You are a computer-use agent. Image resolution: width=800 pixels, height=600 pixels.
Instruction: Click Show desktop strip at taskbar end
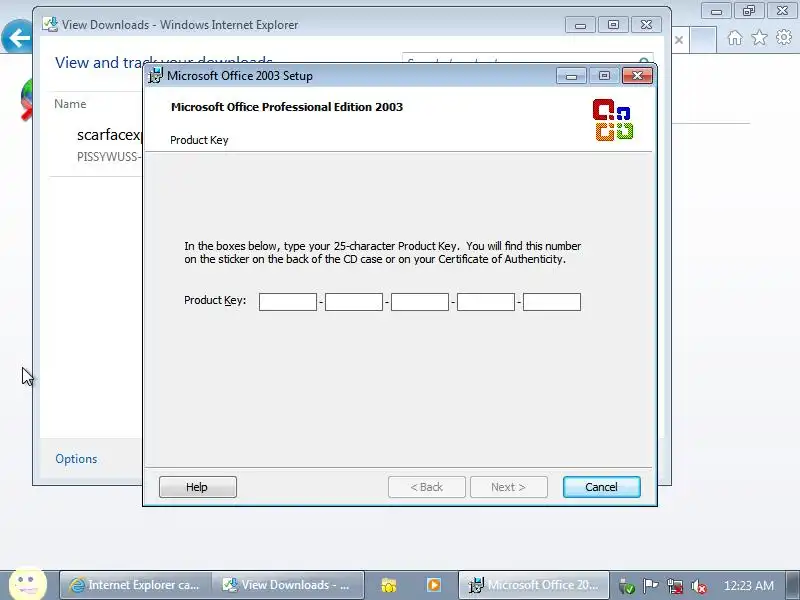click(x=795, y=585)
